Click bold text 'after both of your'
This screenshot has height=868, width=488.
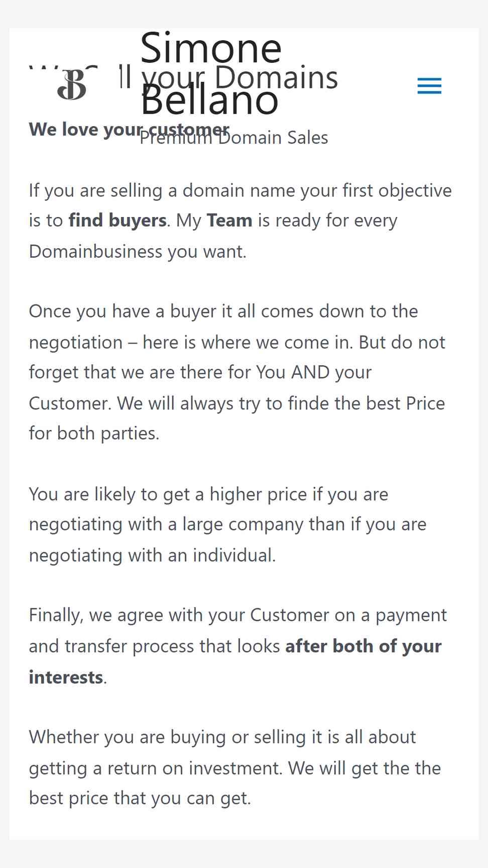point(363,646)
